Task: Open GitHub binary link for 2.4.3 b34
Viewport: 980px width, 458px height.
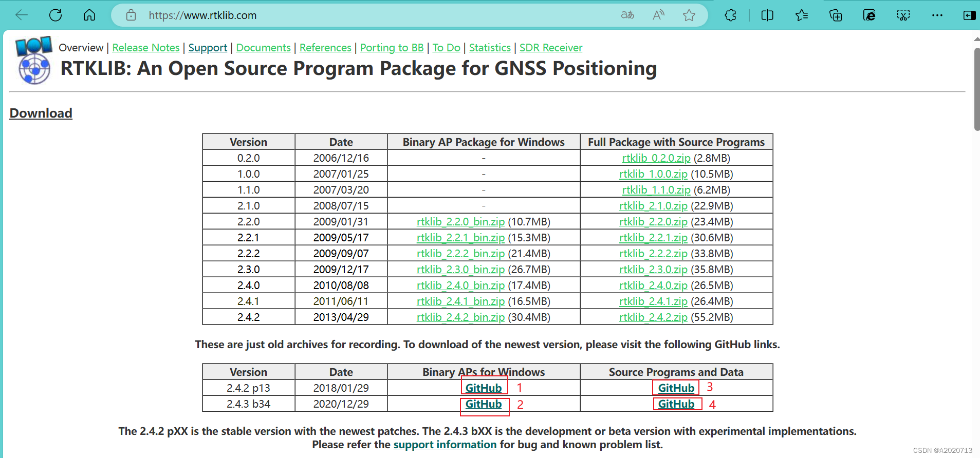Action: [x=484, y=404]
